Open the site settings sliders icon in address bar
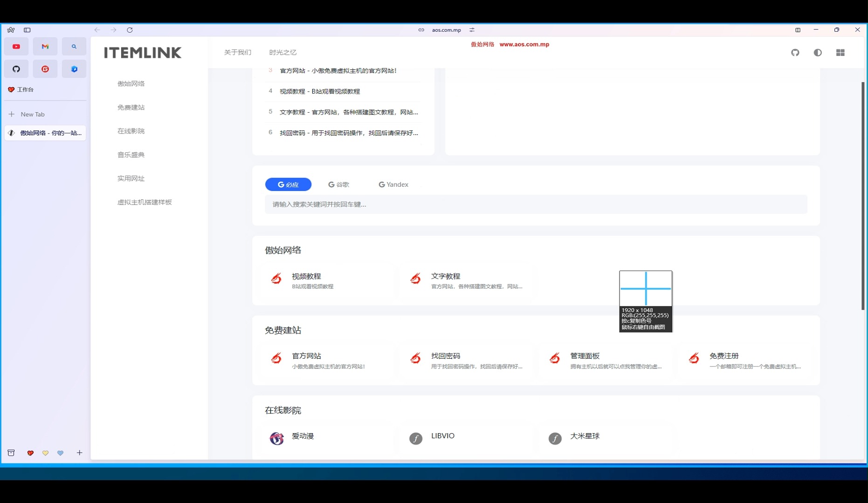The height and width of the screenshot is (503, 868). pos(472,30)
